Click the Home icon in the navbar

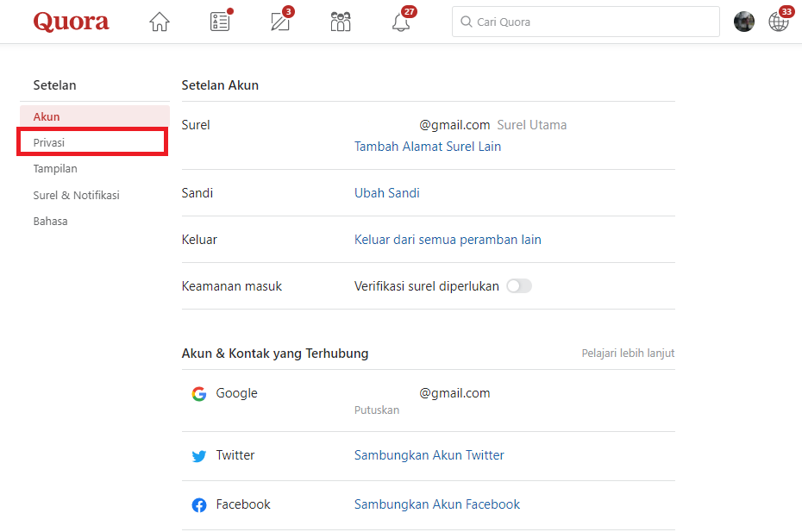click(159, 21)
